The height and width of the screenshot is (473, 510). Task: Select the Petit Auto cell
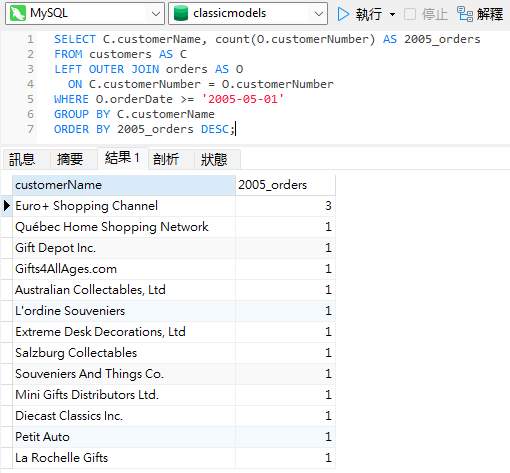(124, 437)
